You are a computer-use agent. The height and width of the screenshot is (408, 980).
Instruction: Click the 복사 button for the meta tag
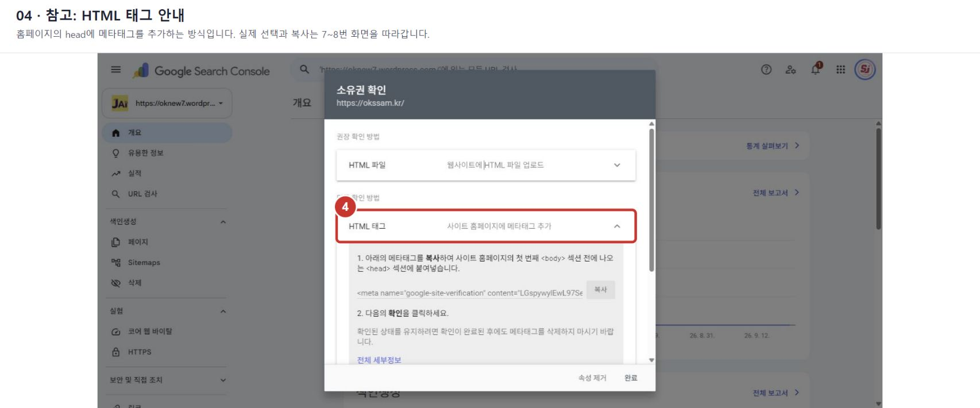point(600,290)
